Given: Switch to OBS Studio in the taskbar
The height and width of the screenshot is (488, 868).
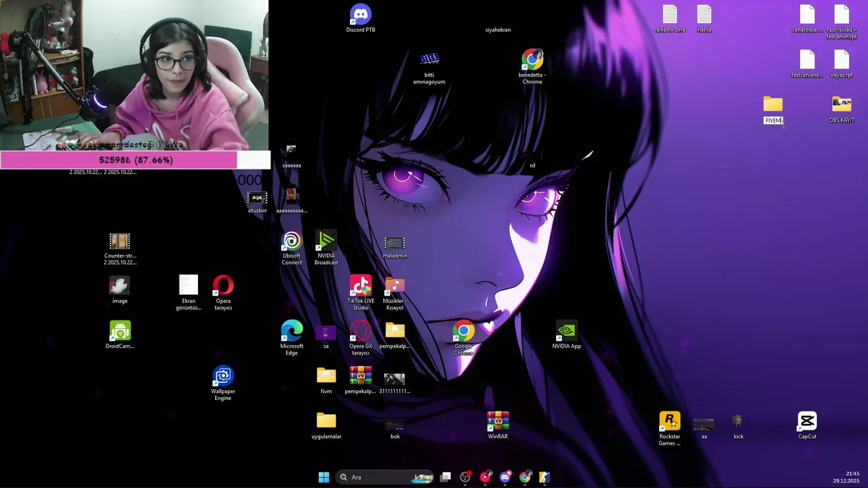Looking at the screenshot, I should coord(465,477).
